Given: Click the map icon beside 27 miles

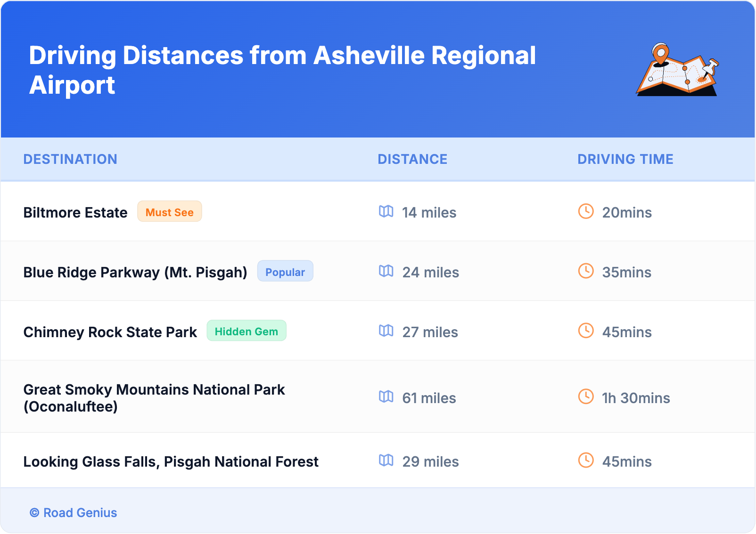Looking at the screenshot, I should pyautogui.click(x=386, y=331).
